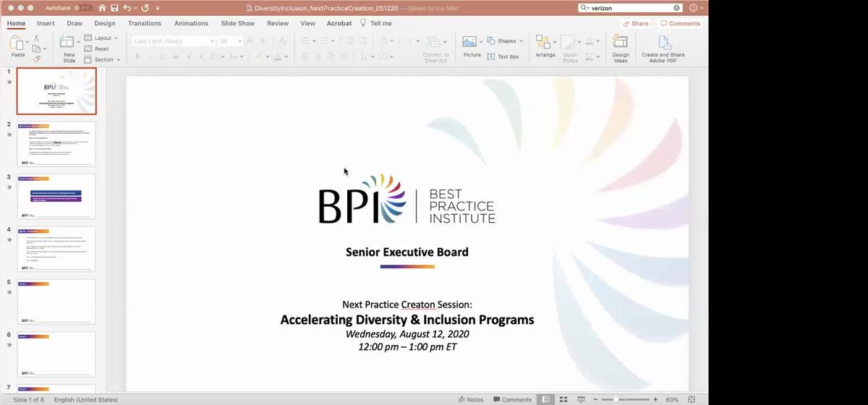Viewport: 868px width, 405px height.
Task: Click Create and Share Adobe PDF
Action: pos(663,48)
